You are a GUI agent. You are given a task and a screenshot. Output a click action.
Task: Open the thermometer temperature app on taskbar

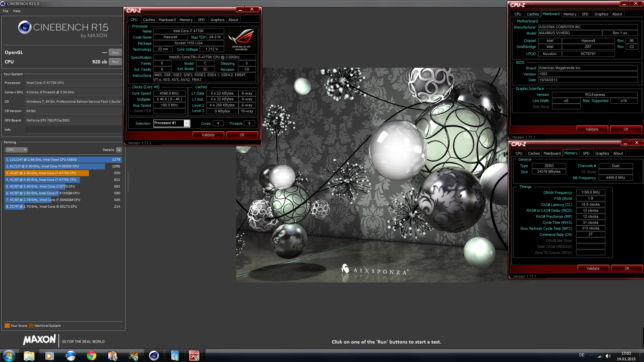click(x=112, y=356)
